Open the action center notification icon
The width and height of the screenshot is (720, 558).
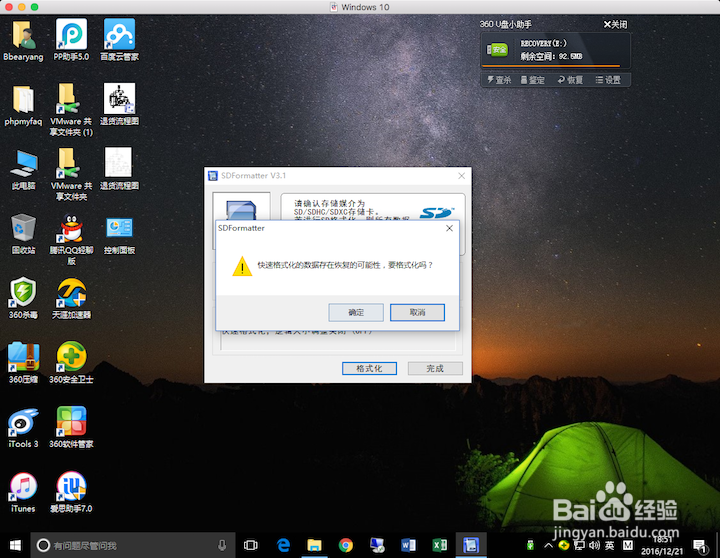pos(700,546)
